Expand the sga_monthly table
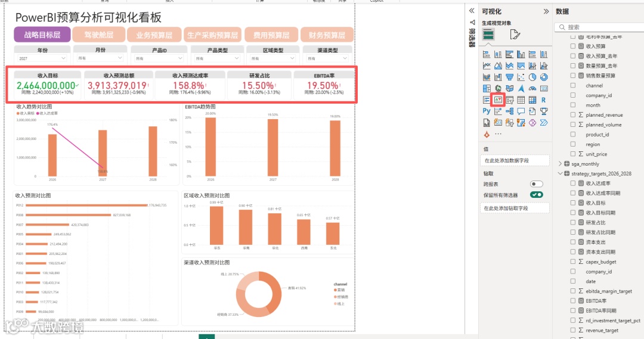 [560, 164]
